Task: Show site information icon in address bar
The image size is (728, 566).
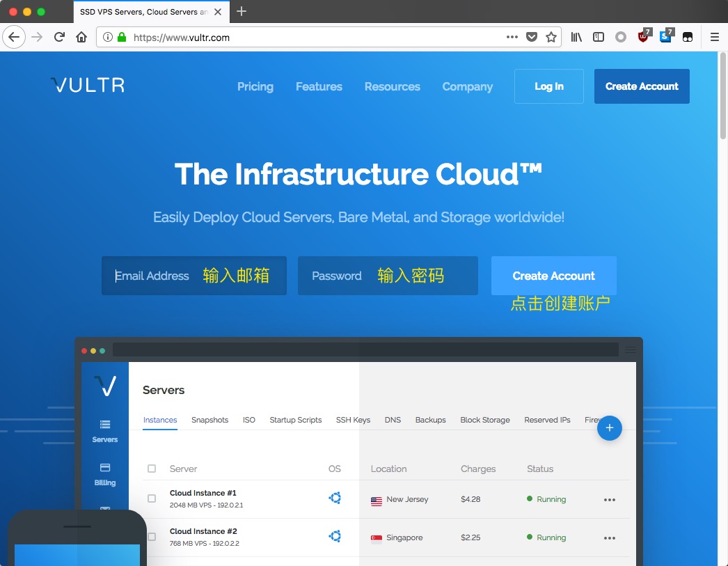Action: pos(108,37)
